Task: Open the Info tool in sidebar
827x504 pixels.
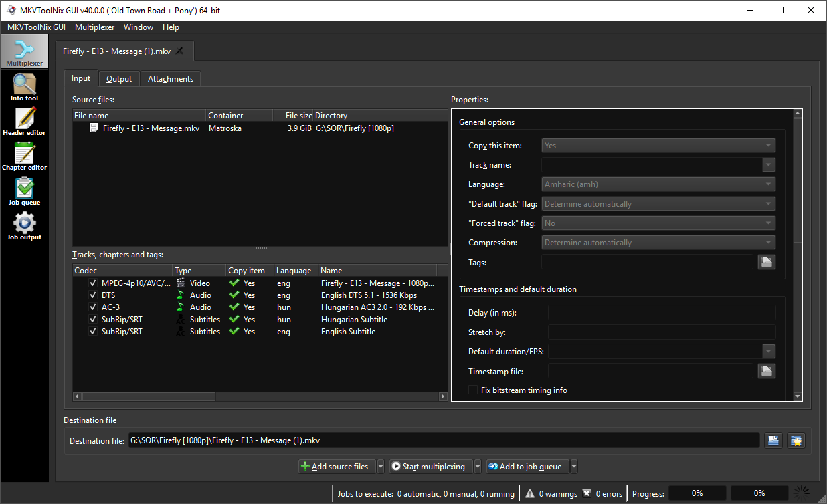Action: [24, 88]
